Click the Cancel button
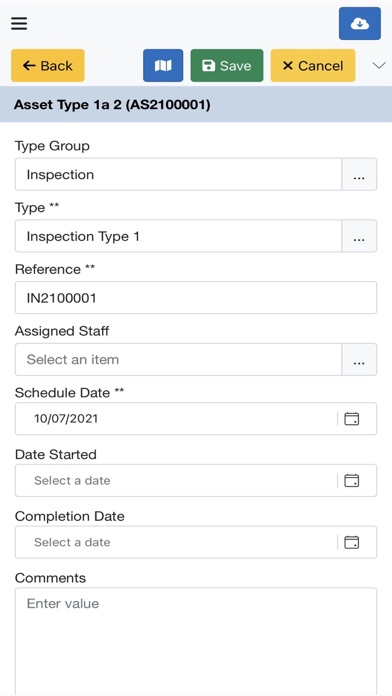The image size is (392, 696). (x=313, y=66)
